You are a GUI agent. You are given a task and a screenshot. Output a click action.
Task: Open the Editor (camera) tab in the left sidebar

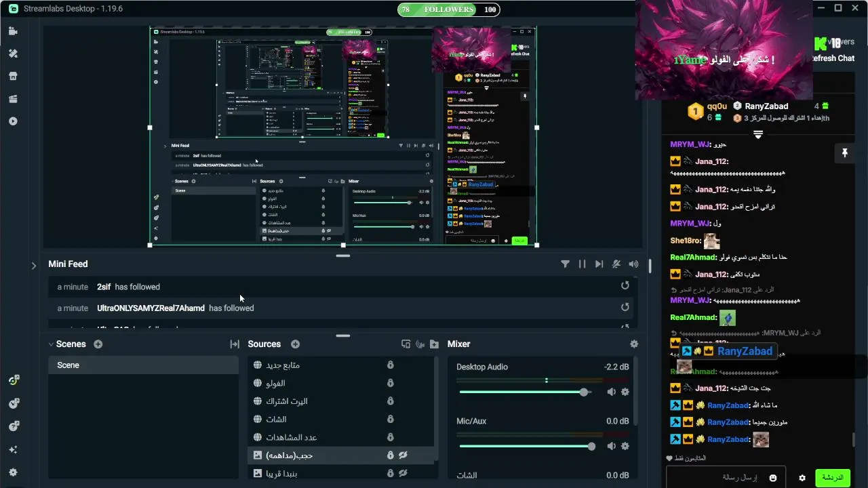coord(13,31)
